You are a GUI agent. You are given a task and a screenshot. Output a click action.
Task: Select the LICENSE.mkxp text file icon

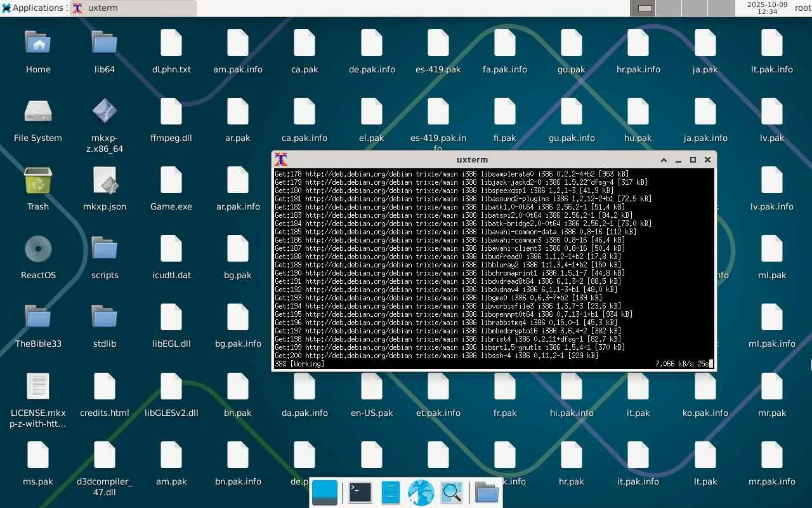coord(38,387)
